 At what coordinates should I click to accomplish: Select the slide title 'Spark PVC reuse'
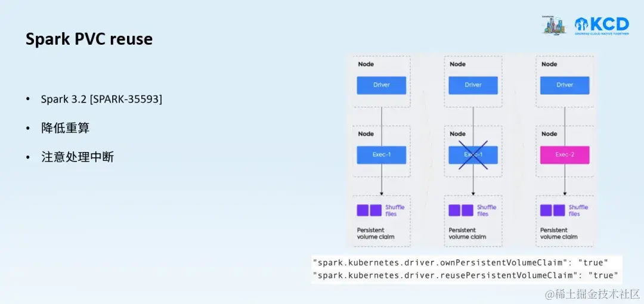coord(89,39)
